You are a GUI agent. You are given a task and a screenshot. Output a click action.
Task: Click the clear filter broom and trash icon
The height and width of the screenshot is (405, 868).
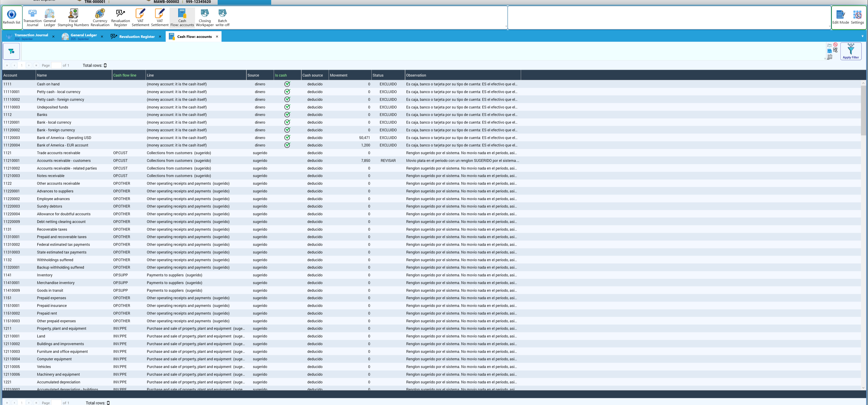[830, 57]
